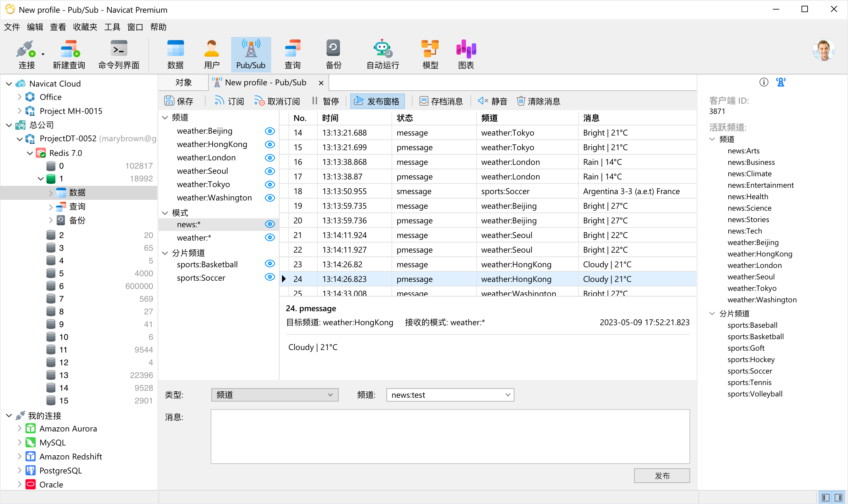Mute notifications with the speaker button

(x=493, y=101)
